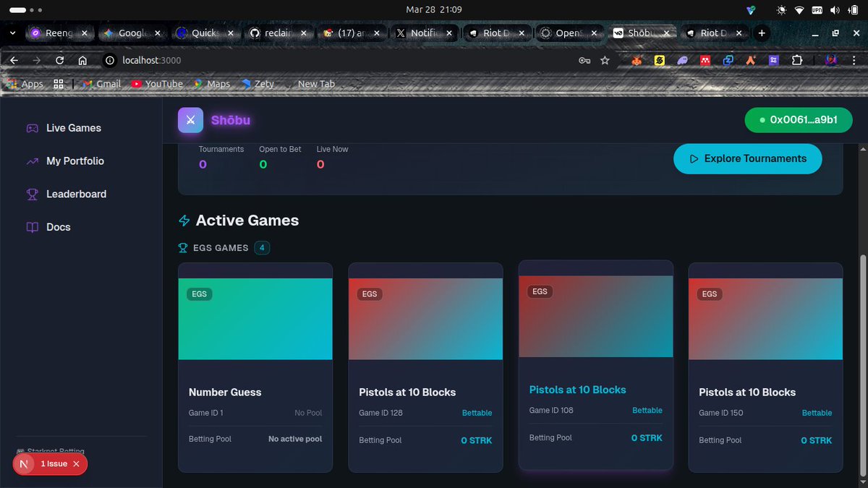Go to the Leaderboard page
Screen dimensions: 868x488
coord(76,194)
